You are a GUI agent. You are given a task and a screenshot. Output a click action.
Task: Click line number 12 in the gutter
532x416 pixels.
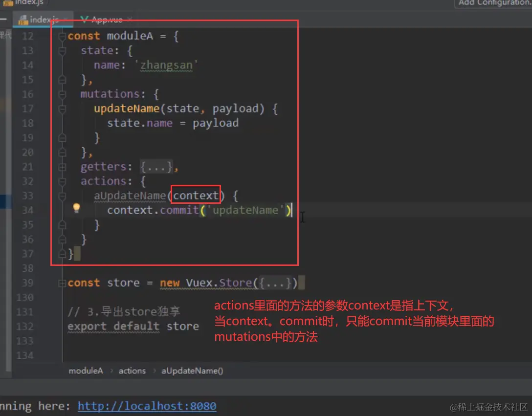click(27, 36)
